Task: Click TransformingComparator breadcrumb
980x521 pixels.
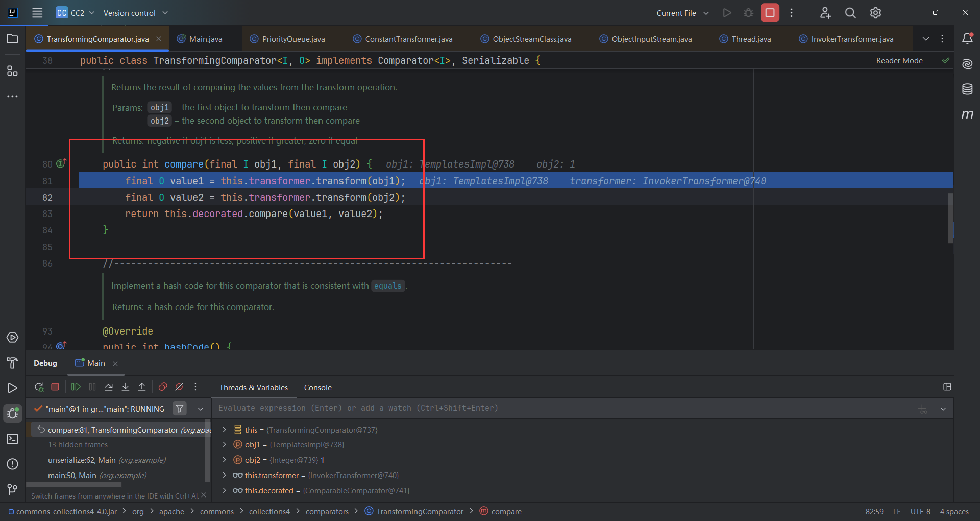Action: (x=414, y=511)
